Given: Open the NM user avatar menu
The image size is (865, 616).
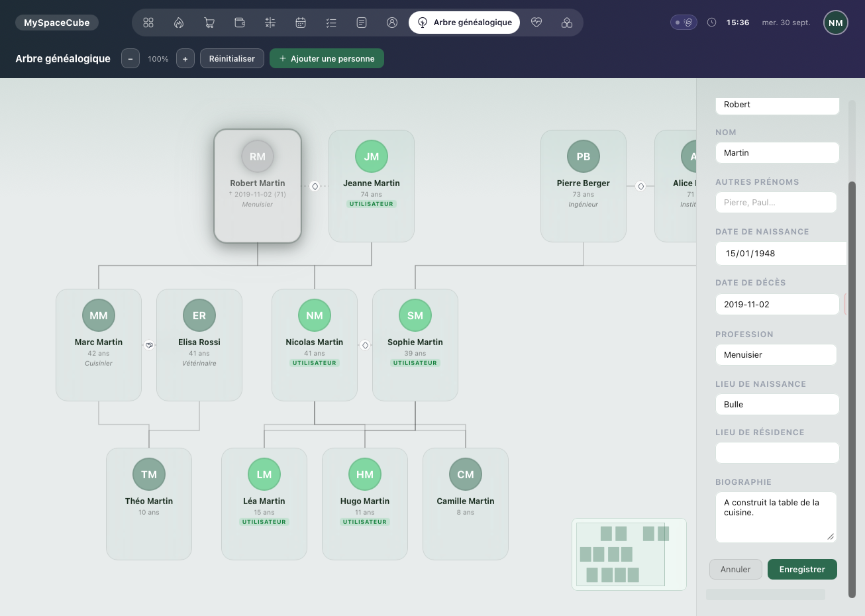Looking at the screenshot, I should pyautogui.click(x=836, y=23).
